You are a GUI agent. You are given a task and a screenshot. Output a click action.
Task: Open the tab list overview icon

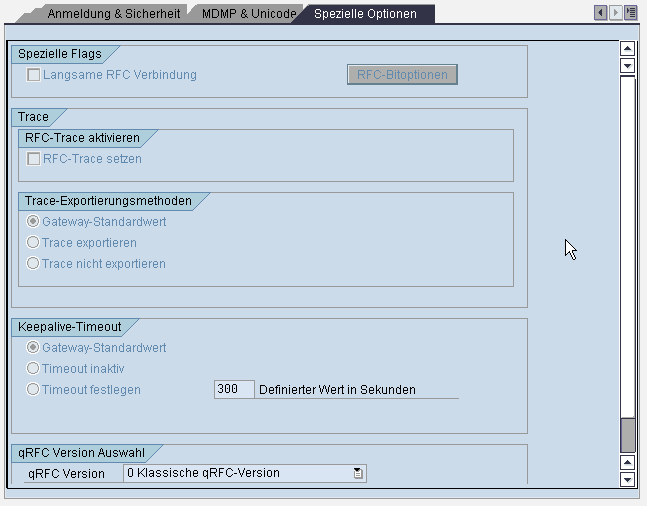[x=630, y=13]
